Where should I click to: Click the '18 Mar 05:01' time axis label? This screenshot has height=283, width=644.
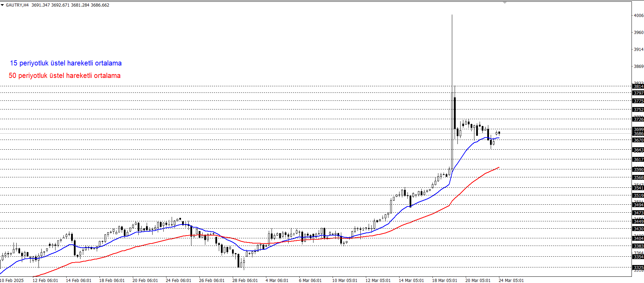click(445, 280)
